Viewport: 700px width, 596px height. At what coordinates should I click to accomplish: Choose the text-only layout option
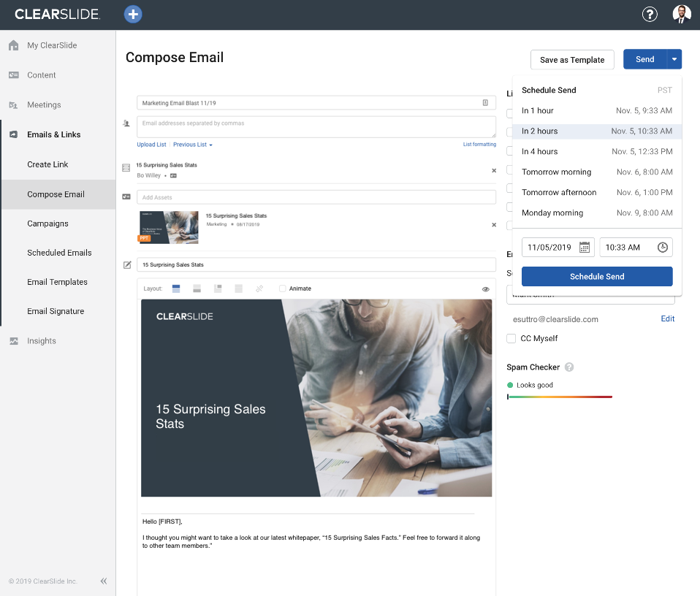click(238, 288)
